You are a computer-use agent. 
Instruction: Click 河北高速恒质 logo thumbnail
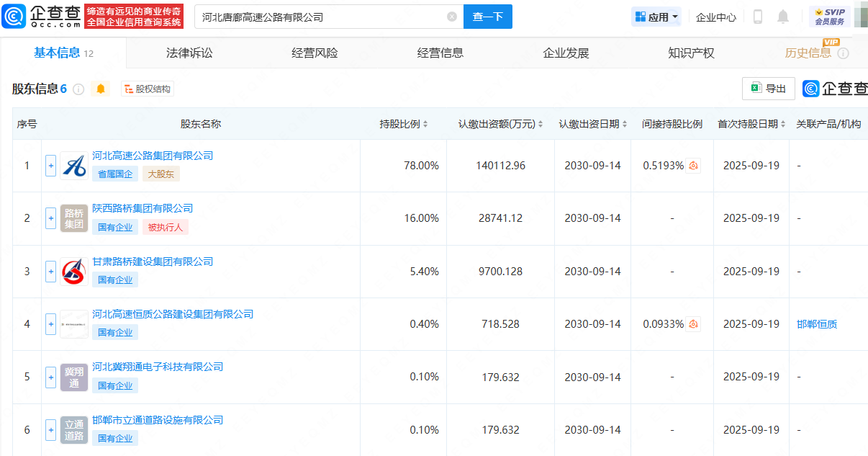(x=74, y=324)
